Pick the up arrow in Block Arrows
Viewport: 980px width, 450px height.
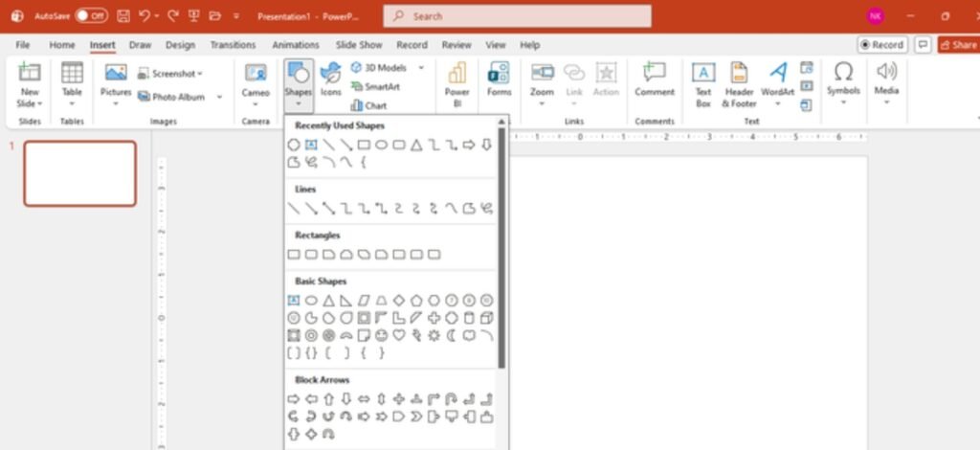pos(329,398)
